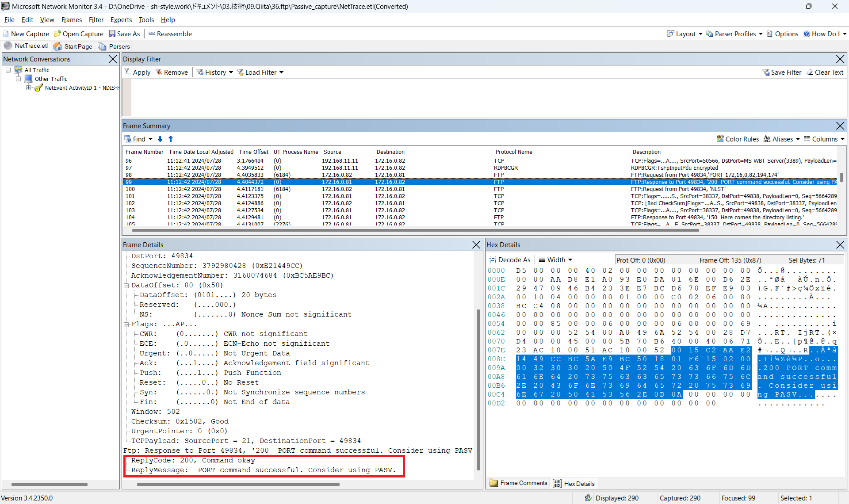849x504 pixels.
Task: Click Open Capture folder icon
Action: 57,34
